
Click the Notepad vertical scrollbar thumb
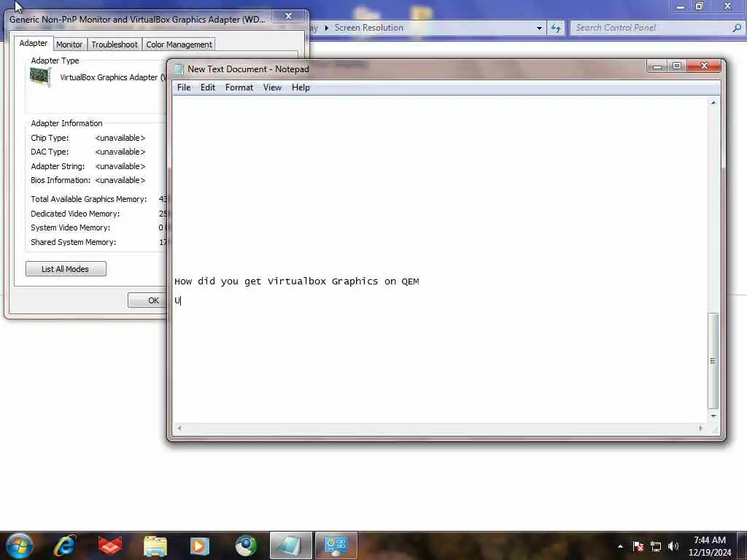713,360
